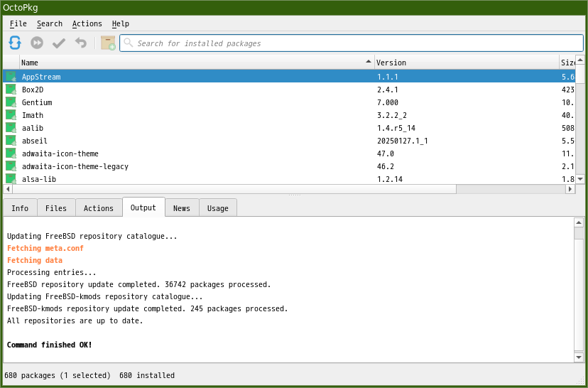This screenshot has width=588, height=388.
Task: Click version cell 20250127.1_1
Action: (x=403, y=141)
